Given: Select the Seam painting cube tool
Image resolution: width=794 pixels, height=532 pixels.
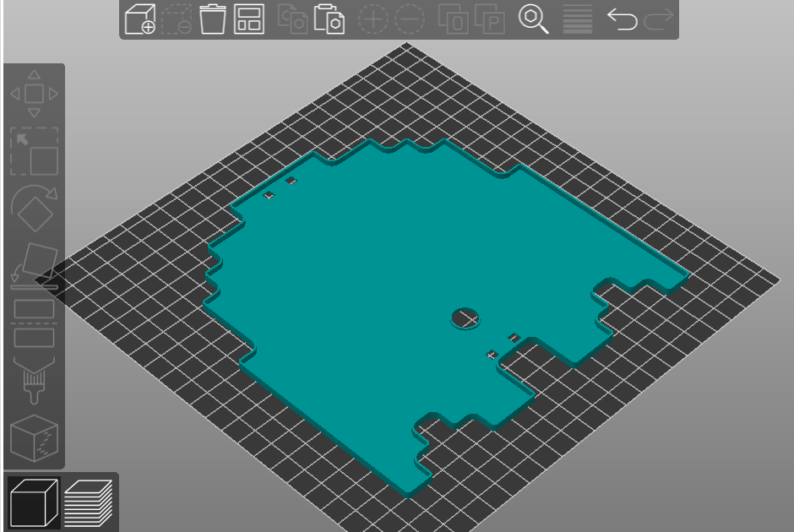Looking at the screenshot, I should (x=34, y=438).
